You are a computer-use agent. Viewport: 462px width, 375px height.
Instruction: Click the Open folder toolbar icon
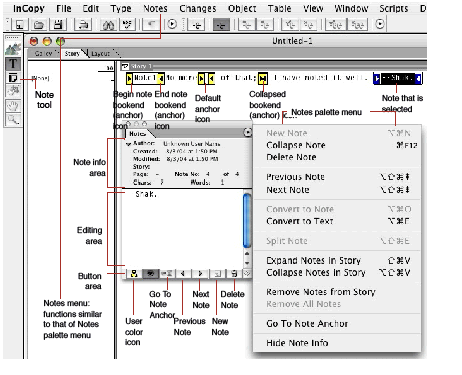coord(39,25)
